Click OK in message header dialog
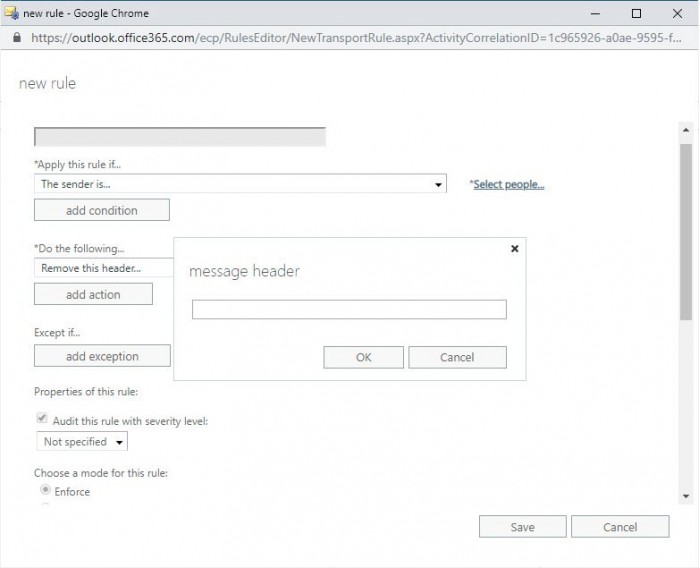The image size is (700, 568). (364, 357)
